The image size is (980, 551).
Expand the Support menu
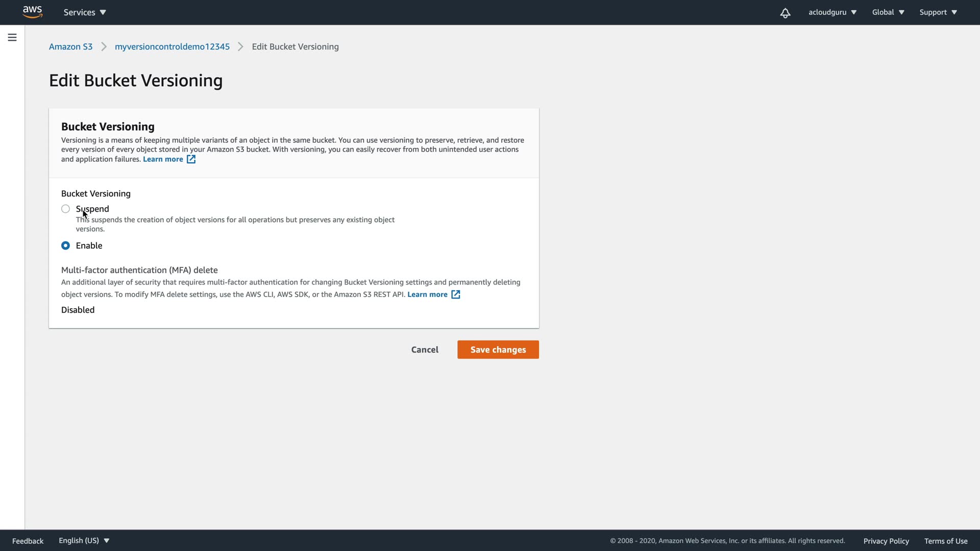[x=938, y=12]
